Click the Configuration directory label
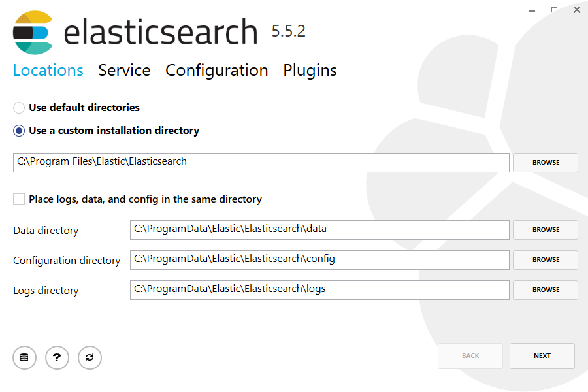The image size is (588, 392). [67, 260]
